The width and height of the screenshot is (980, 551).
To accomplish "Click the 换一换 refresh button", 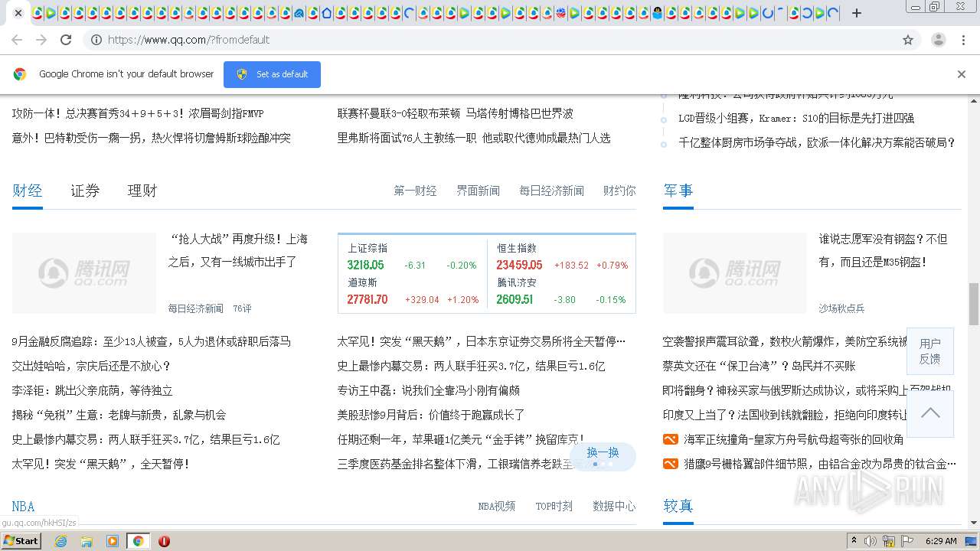I will [603, 453].
